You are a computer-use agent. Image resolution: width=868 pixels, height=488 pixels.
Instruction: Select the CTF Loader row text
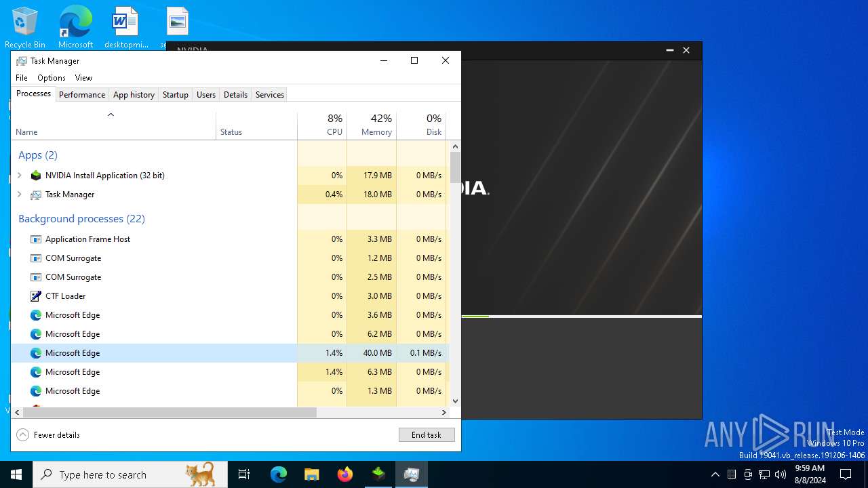[x=66, y=296]
